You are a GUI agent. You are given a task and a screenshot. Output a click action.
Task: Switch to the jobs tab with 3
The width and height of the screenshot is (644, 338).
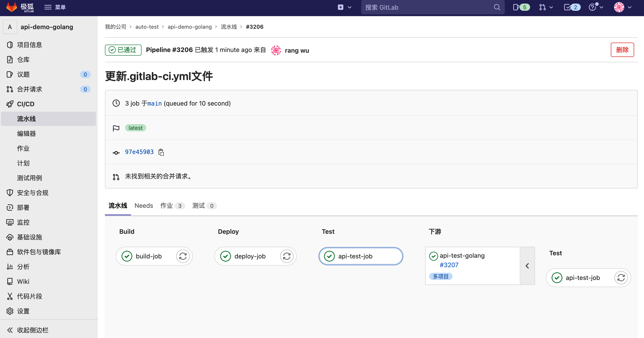172,206
